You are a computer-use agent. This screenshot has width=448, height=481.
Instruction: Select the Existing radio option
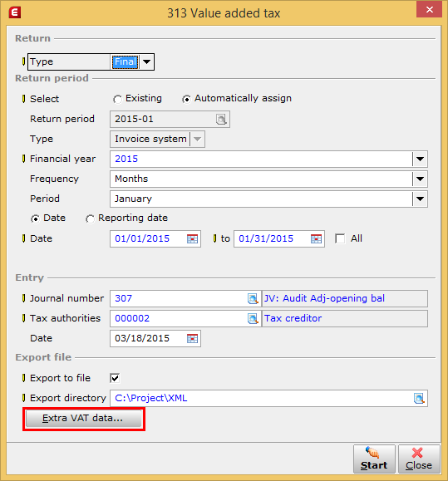[117, 99]
